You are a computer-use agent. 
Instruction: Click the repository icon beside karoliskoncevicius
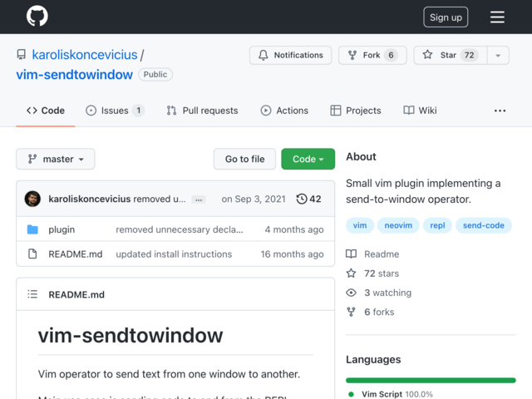(x=22, y=55)
